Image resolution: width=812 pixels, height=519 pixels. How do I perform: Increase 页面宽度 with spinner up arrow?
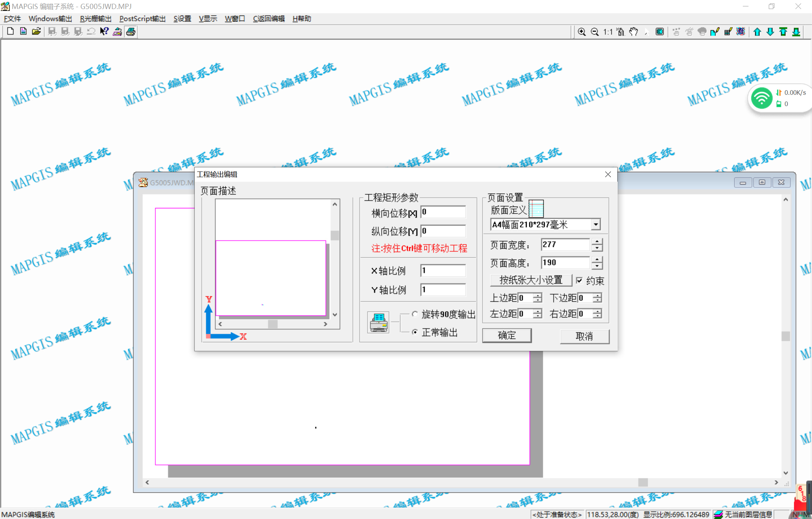pos(597,241)
